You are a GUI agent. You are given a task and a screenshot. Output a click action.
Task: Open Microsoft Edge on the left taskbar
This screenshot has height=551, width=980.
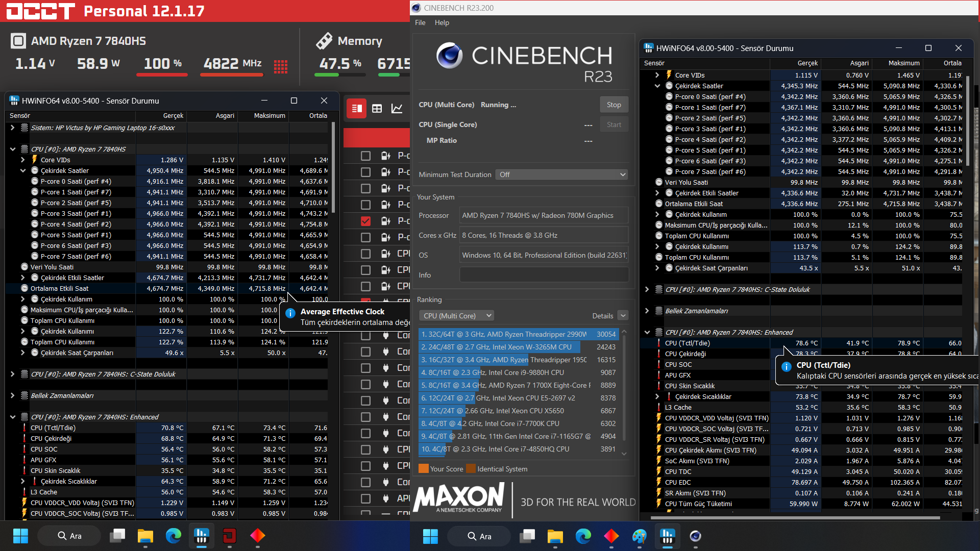[174, 536]
